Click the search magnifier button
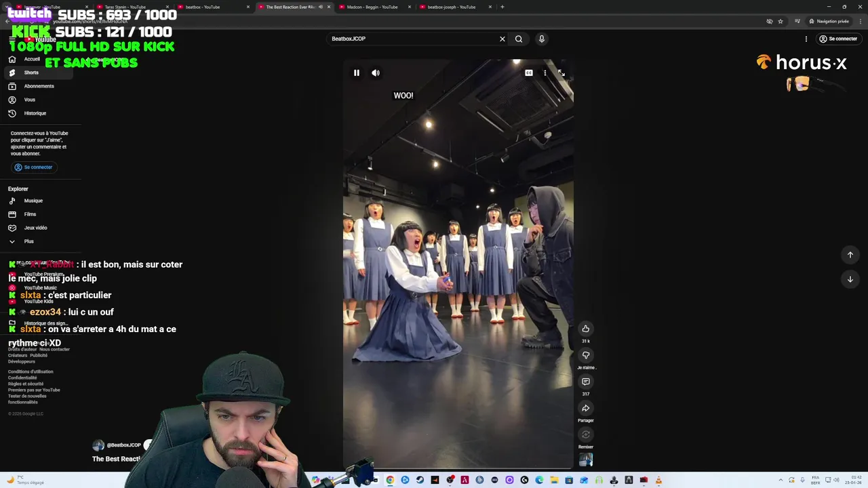This screenshot has width=868, height=488. (x=519, y=39)
